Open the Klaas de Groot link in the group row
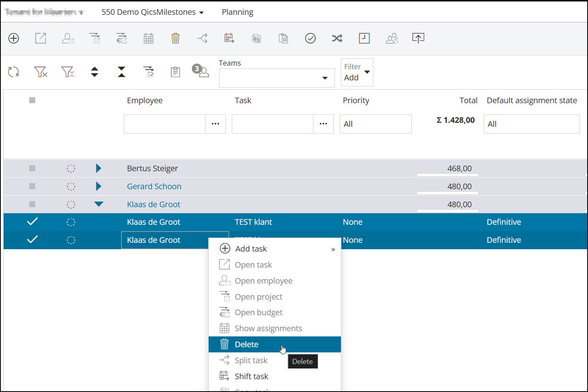This screenshot has height=392, width=588. tap(153, 204)
